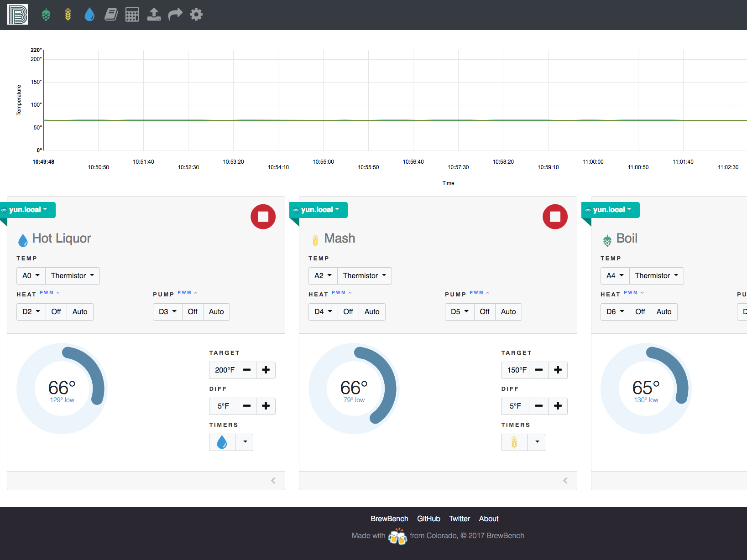Enable Auto mode for the Mash heater

372,311
